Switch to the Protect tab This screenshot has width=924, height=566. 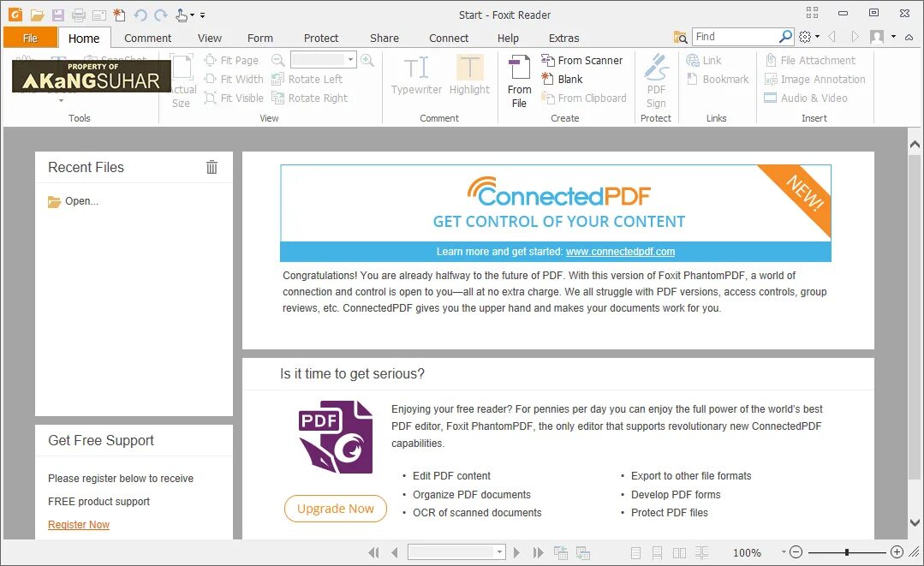[321, 39]
